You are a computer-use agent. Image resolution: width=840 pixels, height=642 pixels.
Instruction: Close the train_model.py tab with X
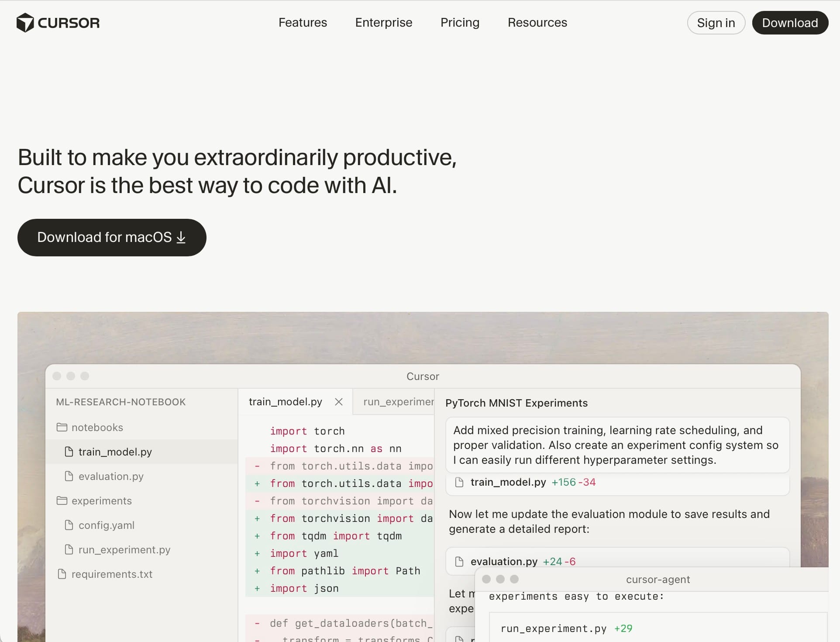click(x=339, y=402)
